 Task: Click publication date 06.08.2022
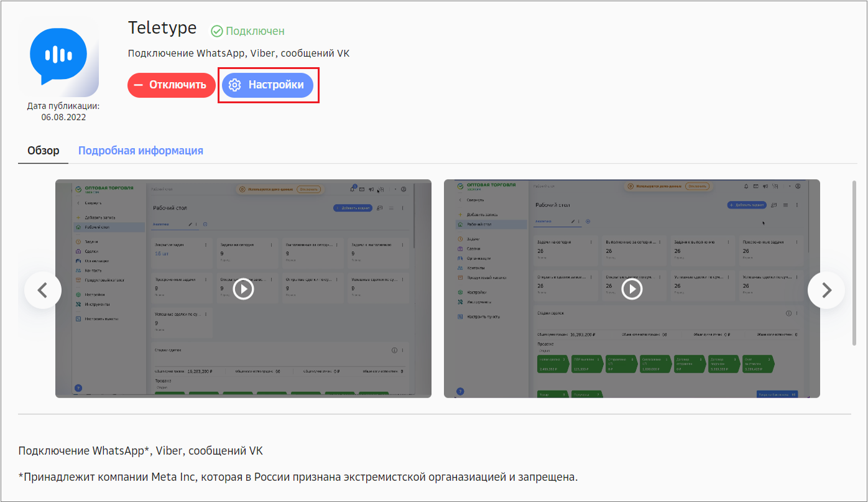pyautogui.click(x=63, y=117)
